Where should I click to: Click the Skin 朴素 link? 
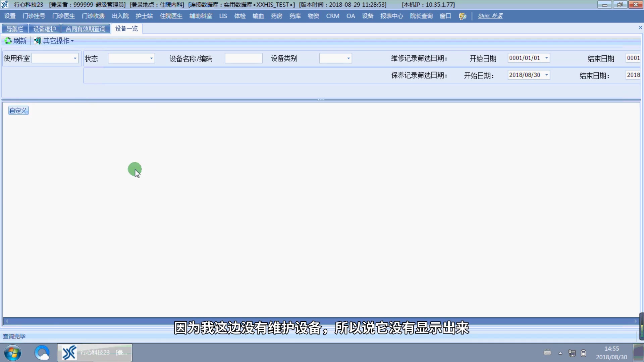coord(490,16)
